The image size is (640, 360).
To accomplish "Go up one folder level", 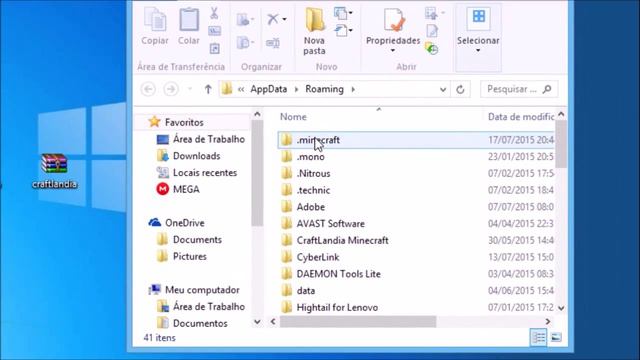I will [x=208, y=89].
